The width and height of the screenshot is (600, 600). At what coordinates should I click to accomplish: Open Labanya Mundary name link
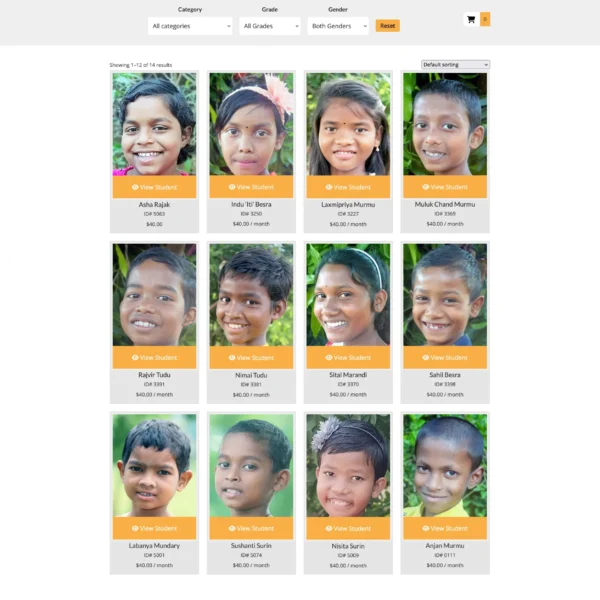(x=154, y=546)
